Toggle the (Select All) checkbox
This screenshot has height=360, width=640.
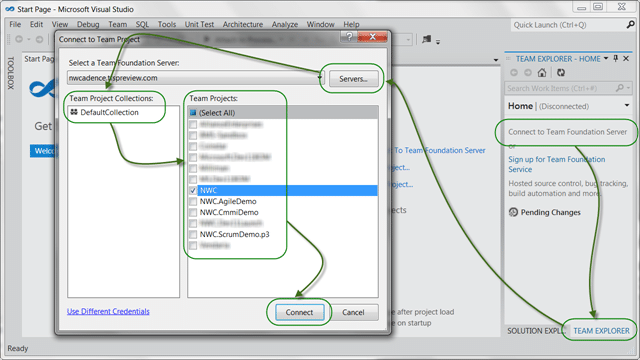coord(193,113)
